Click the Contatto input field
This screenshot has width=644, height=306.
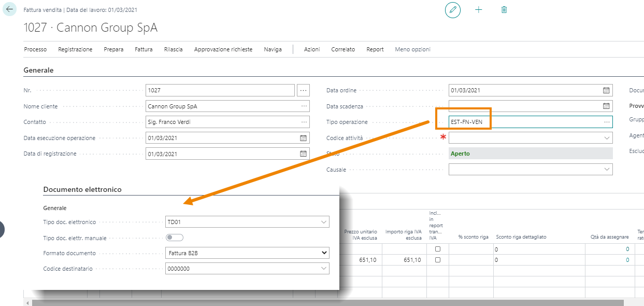(x=223, y=122)
